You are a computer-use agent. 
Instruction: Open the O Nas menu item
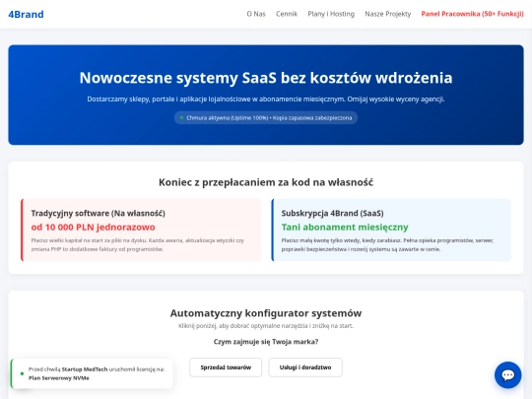(256, 14)
